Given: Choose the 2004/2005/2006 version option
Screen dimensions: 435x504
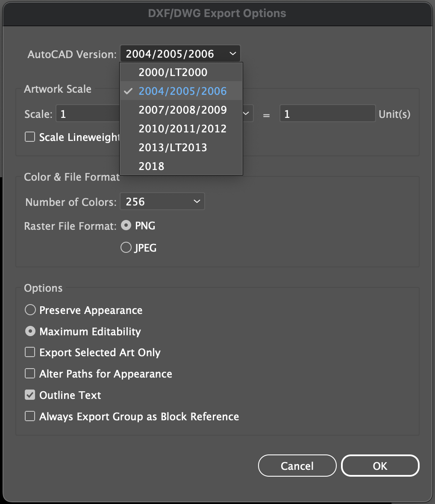Looking at the screenshot, I should click(181, 91).
